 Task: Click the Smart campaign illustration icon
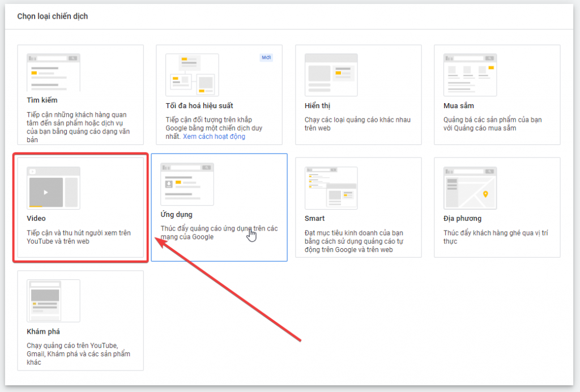[x=331, y=188]
